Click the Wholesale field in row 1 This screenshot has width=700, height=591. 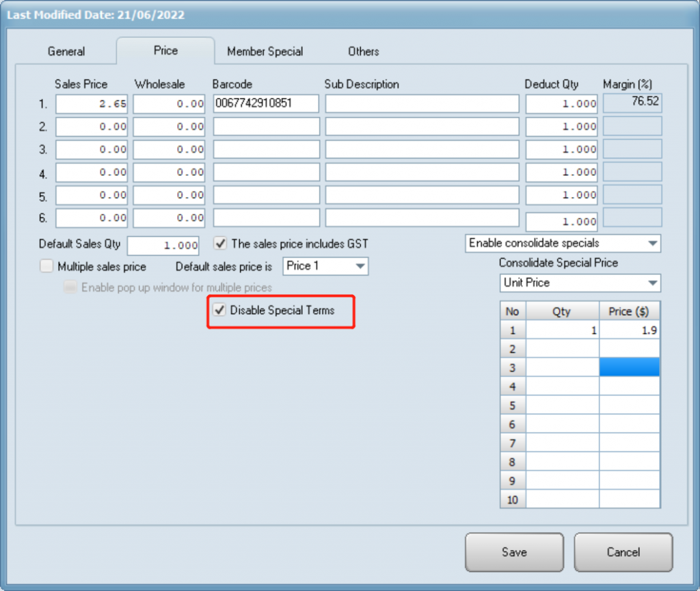click(170, 104)
